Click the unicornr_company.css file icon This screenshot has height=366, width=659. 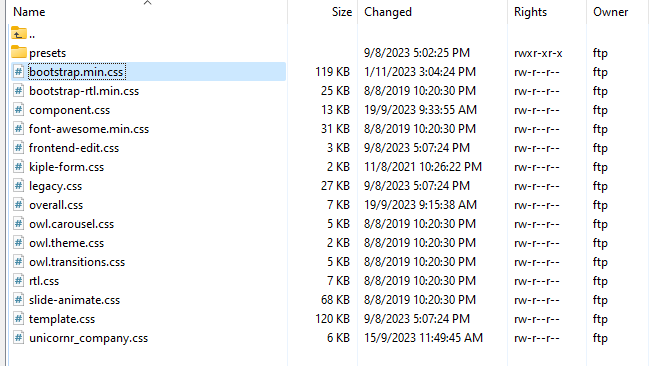pyautogui.click(x=18, y=338)
